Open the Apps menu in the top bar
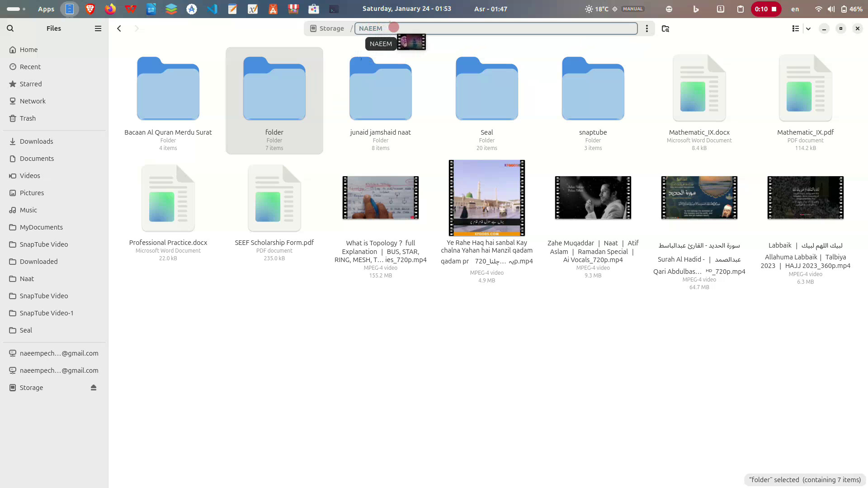This screenshot has width=868, height=488. 46,9
